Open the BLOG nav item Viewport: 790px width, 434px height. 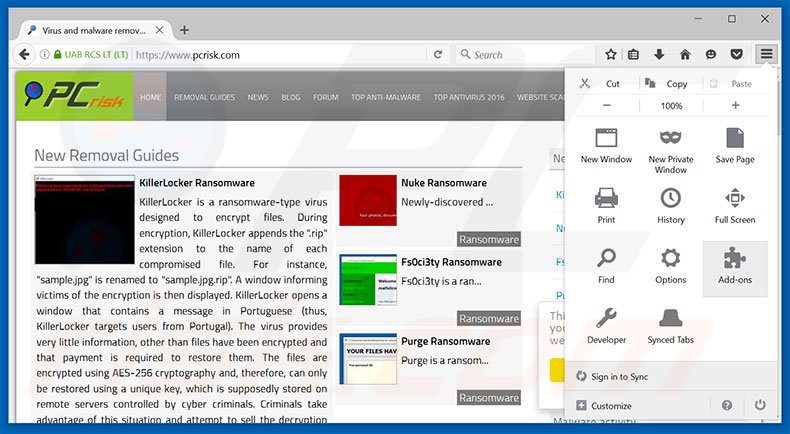tap(291, 97)
